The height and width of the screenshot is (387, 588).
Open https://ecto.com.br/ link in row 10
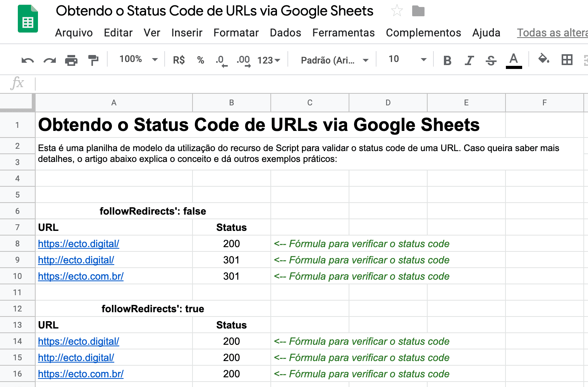[81, 276]
